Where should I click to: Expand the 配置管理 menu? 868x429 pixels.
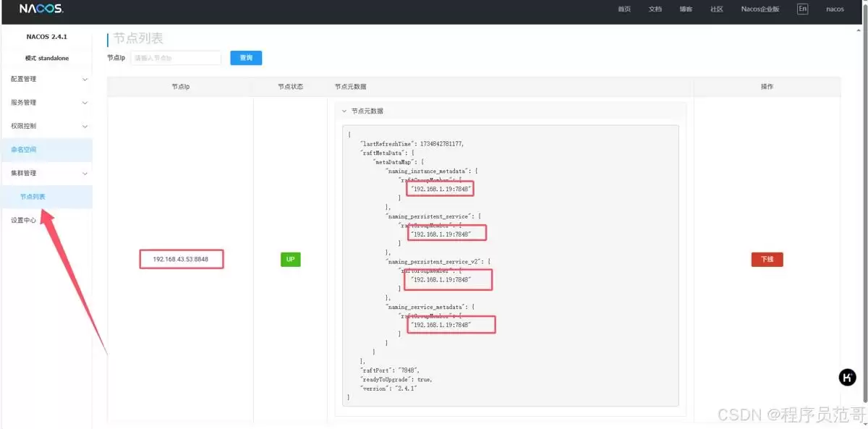pyautogui.click(x=46, y=79)
